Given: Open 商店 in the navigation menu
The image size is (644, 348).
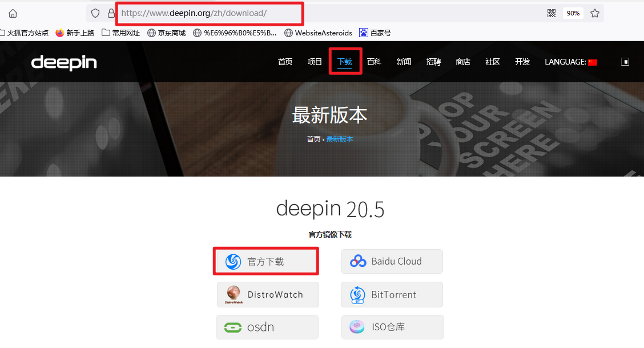Looking at the screenshot, I should click(x=463, y=62).
